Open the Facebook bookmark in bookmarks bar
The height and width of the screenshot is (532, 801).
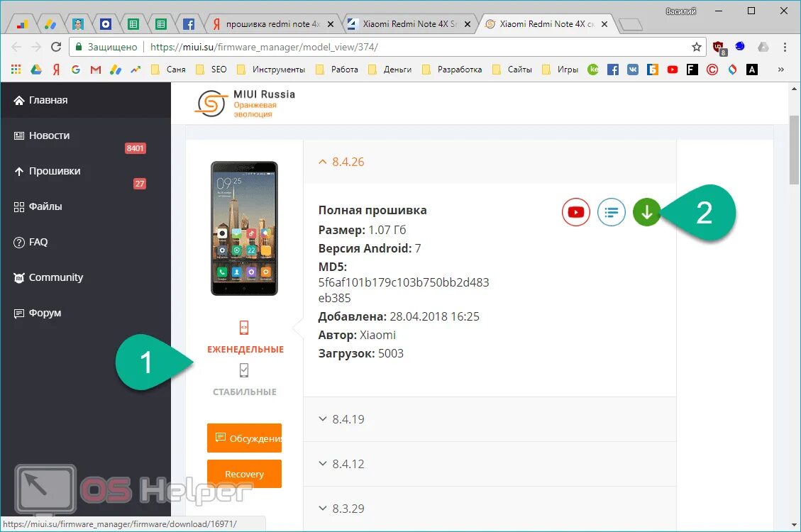612,70
